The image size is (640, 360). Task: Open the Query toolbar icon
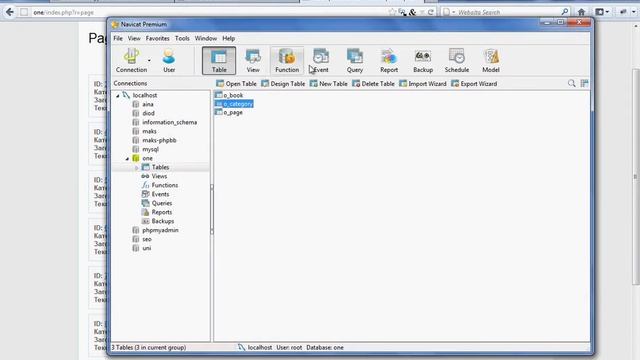355,61
